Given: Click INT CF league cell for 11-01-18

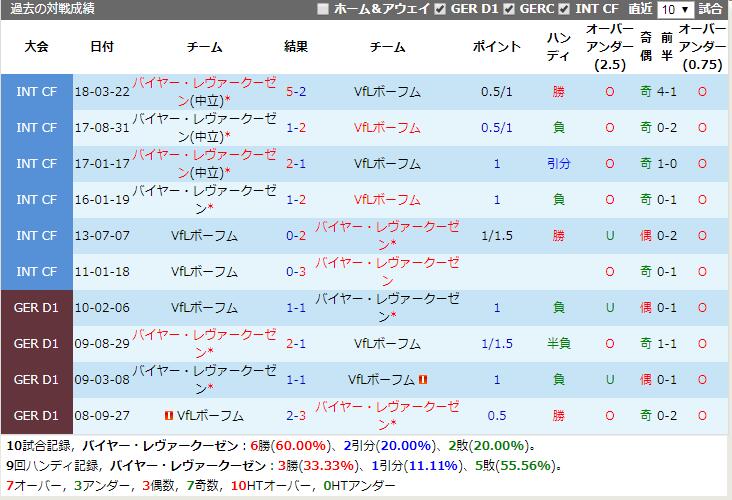Looking at the screenshot, I should click(36, 271).
